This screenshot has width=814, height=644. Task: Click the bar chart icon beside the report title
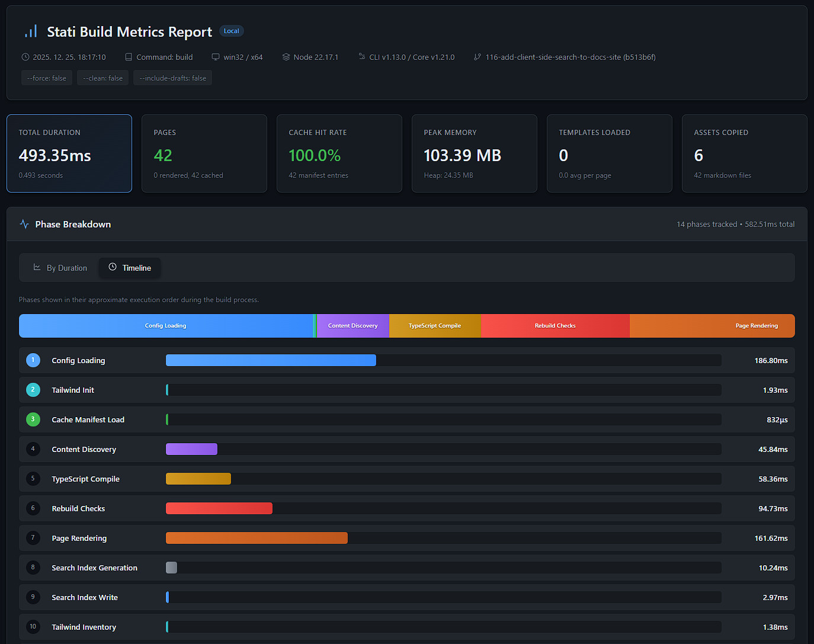[30, 31]
